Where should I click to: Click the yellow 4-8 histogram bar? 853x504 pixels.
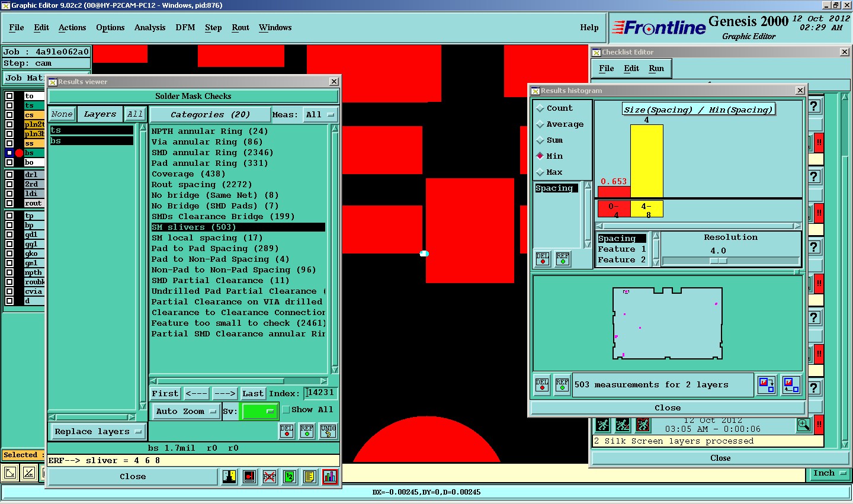(x=646, y=160)
